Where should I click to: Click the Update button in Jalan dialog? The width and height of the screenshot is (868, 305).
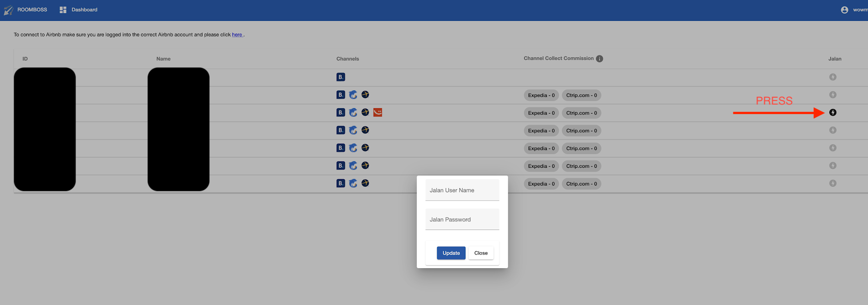(x=451, y=253)
